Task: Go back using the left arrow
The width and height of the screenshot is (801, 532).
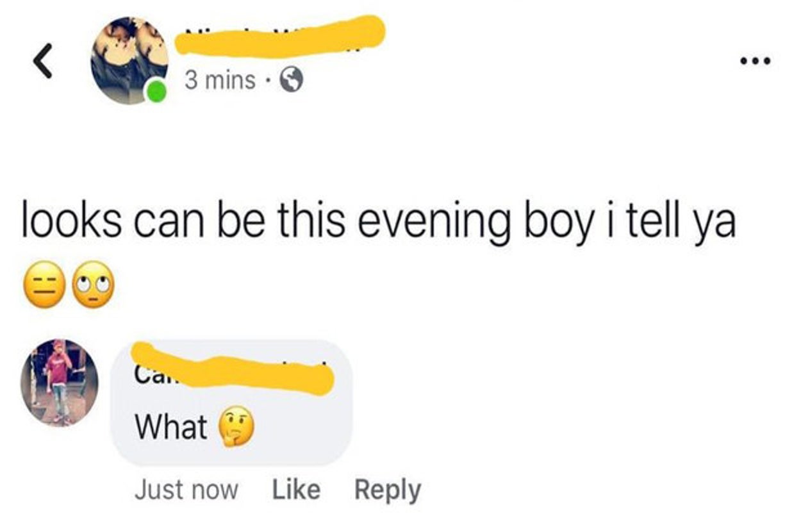Action: 42,64
